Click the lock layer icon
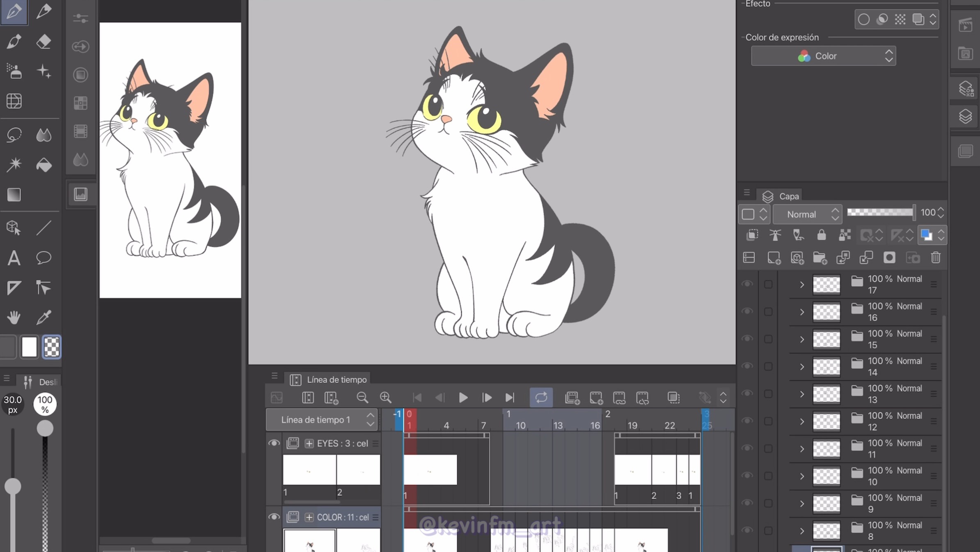The height and width of the screenshot is (552, 980). pos(821,235)
